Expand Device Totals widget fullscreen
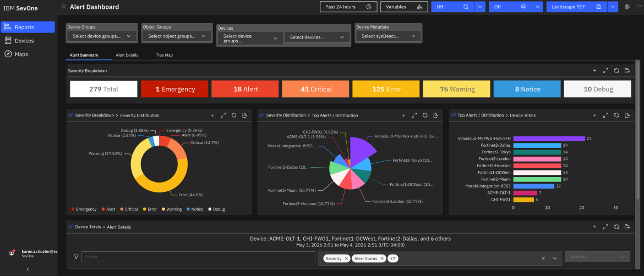This screenshot has height=276, width=644. click(x=605, y=115)
